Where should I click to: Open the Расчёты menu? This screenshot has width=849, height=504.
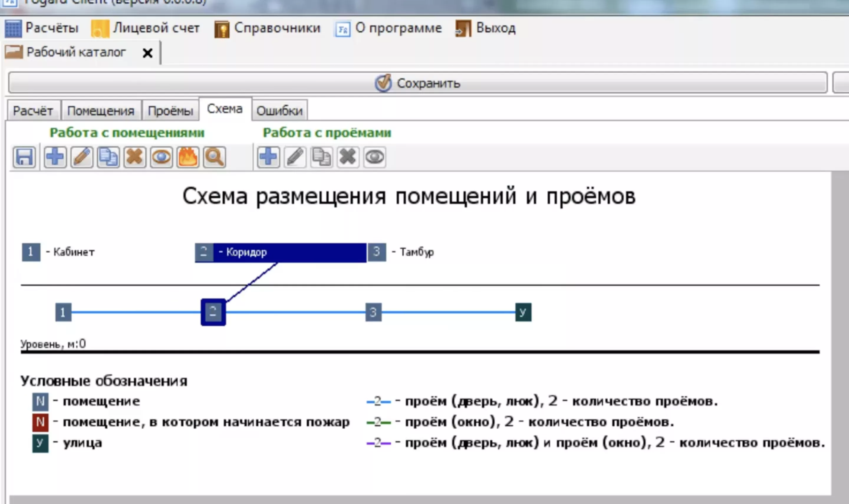pos(52,28)
